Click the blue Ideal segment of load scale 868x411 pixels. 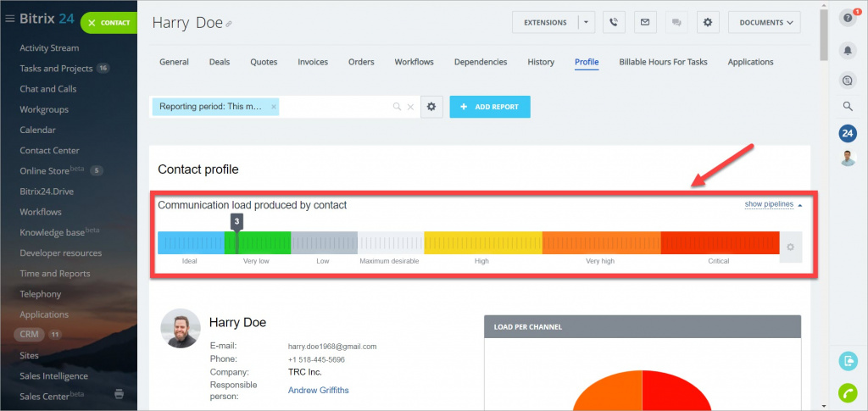[191, 243]
